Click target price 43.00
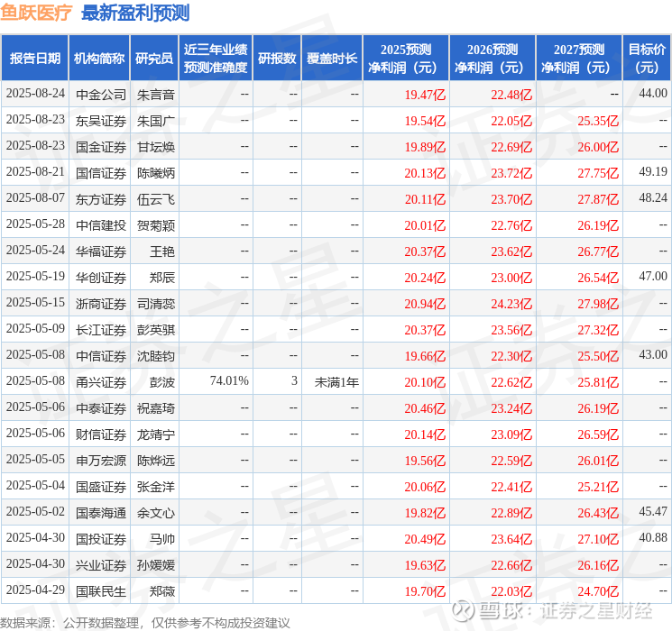This screenshot has height=631, width=672. tap(653, 354)
